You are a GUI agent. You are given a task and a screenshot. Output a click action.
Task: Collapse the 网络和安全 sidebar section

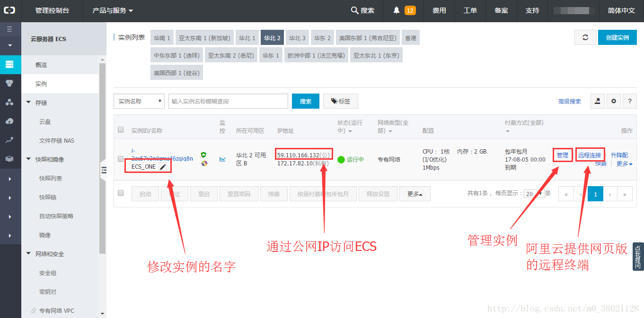pos(28,254)
